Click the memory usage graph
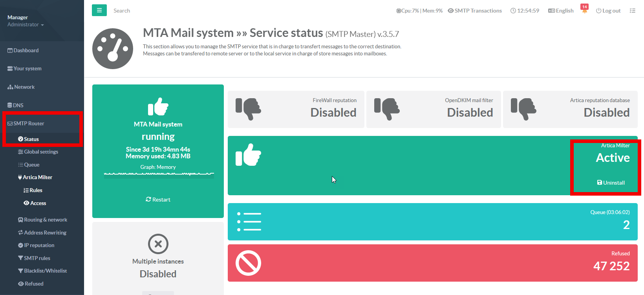 (159, 174)
